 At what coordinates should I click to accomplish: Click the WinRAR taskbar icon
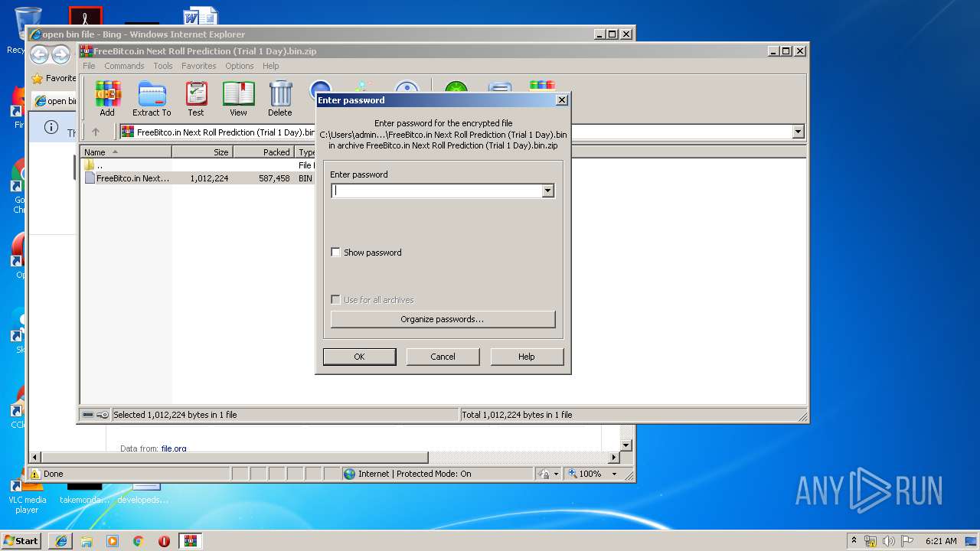point(190,540)
